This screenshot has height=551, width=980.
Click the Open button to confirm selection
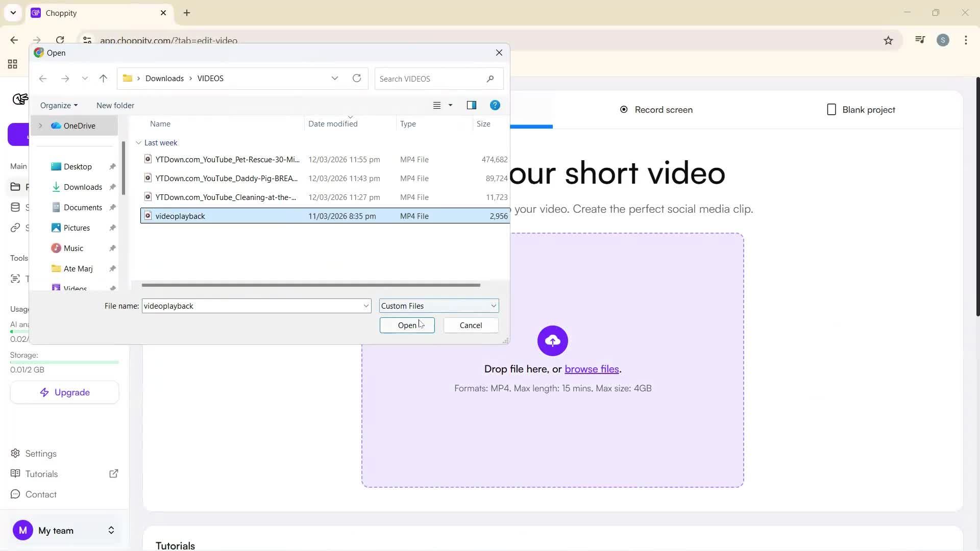tap(407, 325)
